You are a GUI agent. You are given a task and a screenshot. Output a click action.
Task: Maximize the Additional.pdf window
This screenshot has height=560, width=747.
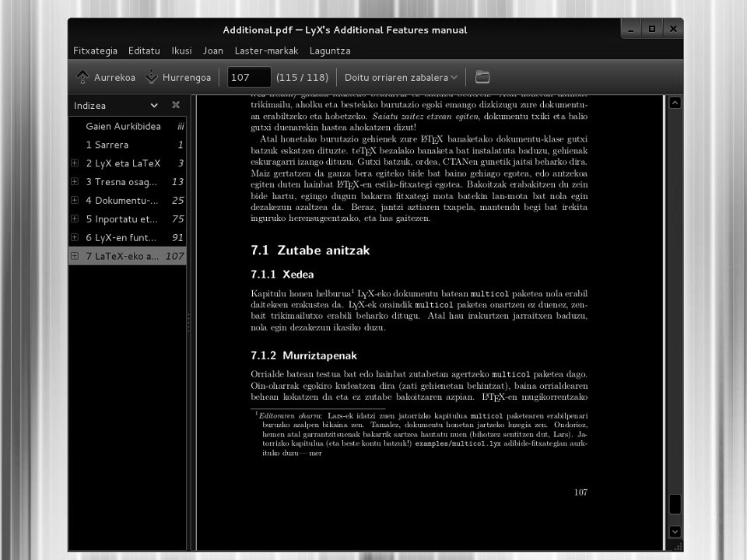tap(652, 29)
